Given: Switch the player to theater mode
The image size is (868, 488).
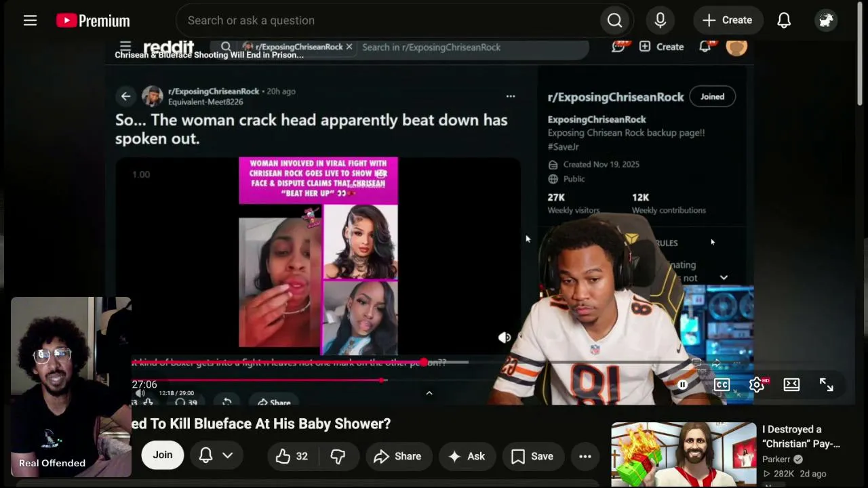Looking at the screenshot, I should tap(791, 385).
